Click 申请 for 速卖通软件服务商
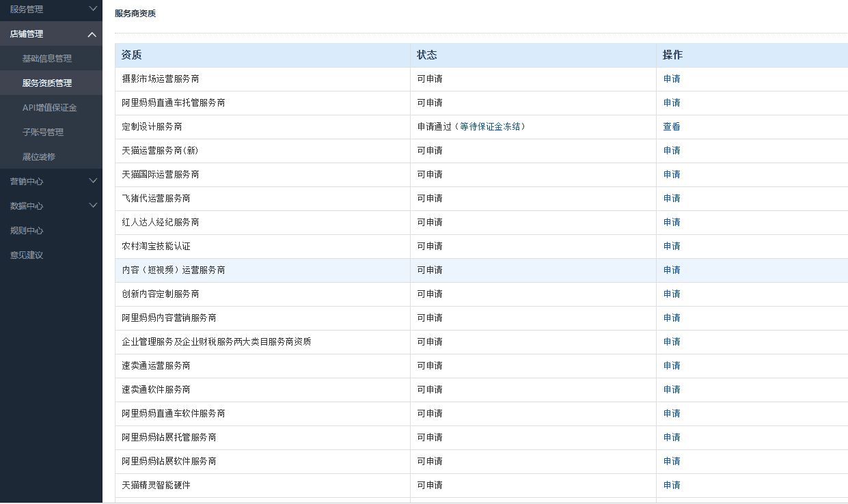848x504 pixels. pyautogui.click(x=672, y=390)
